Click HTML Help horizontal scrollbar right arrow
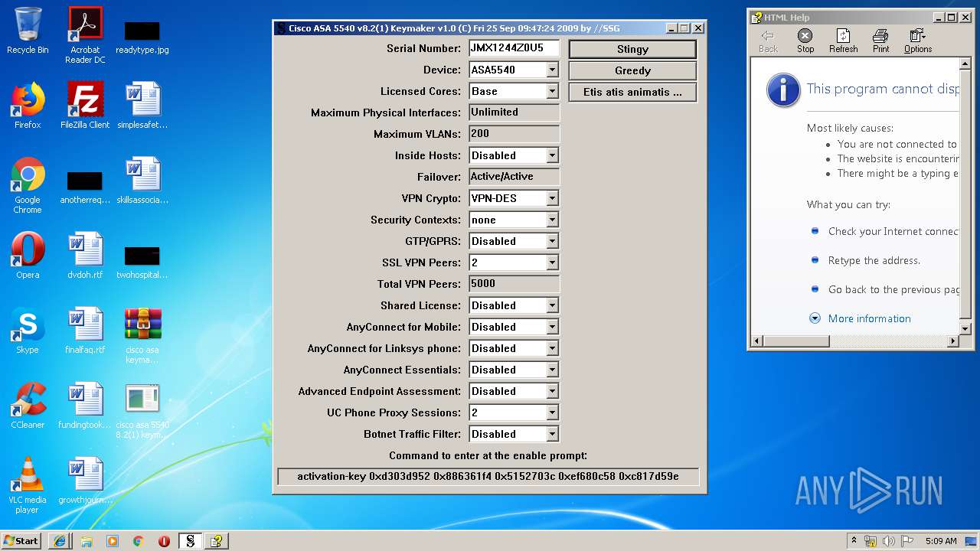 click(953, 341)
